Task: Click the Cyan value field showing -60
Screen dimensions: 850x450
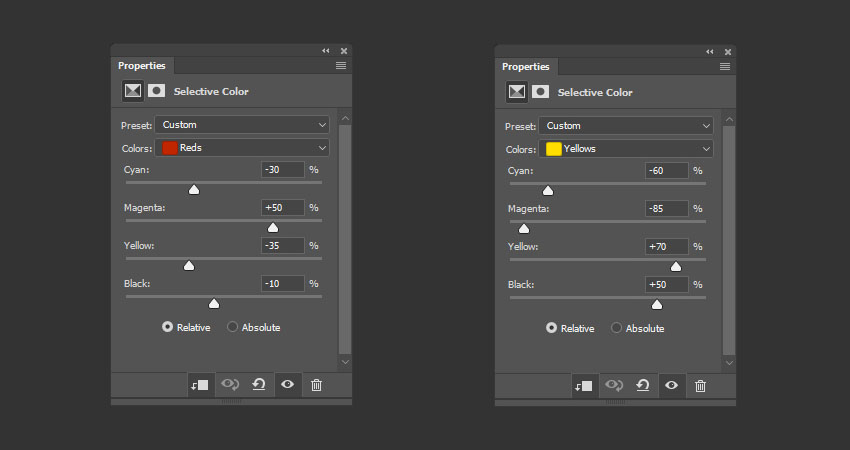Action: [x=666, y=171]
